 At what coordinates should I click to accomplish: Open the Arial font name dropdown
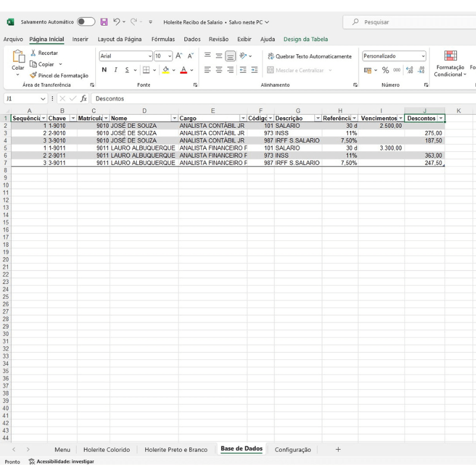149,57
